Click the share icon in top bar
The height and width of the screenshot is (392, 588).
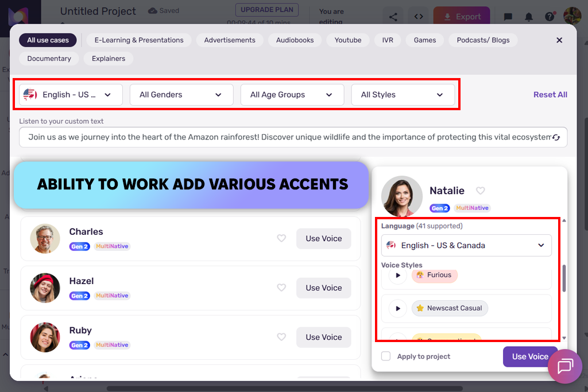point(393,17)
